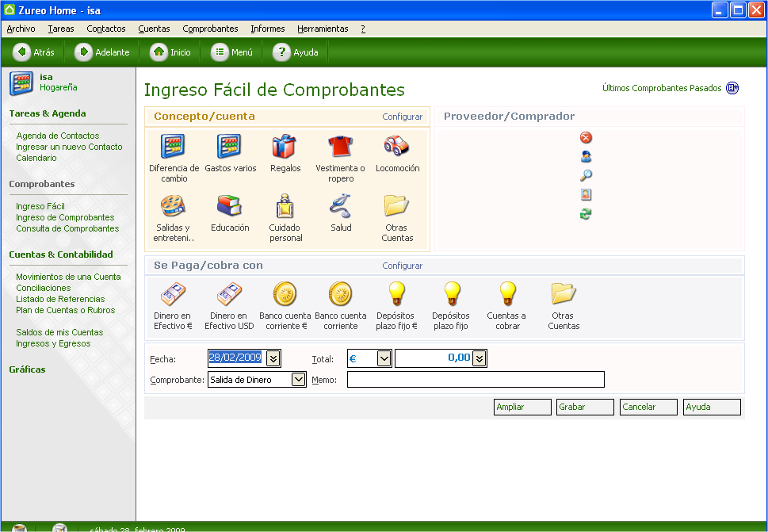The height and width of the screenshot is (532, 768).
Task: Open Agenda de Contactos link
Action: pos(58,136)
